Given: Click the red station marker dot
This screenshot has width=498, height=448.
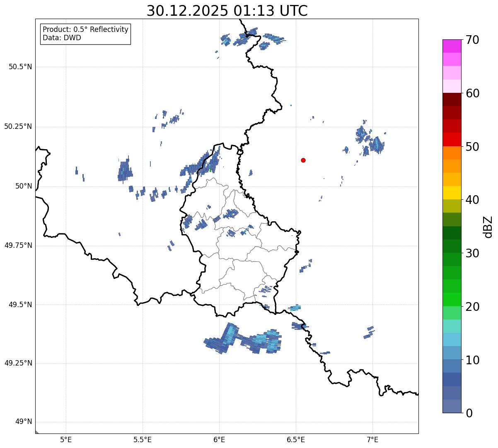Looking at the screenshot, I should click(303, 160).
